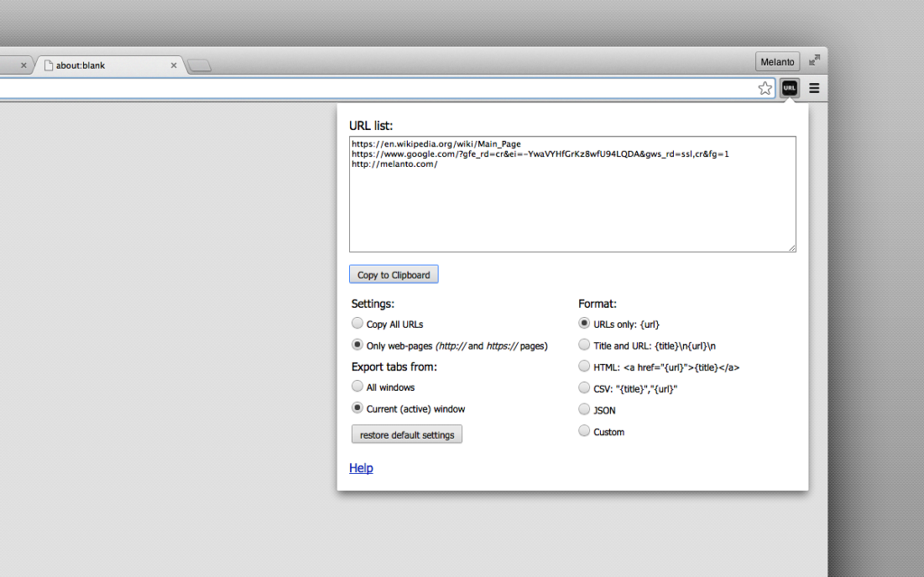Click the bookmark star icon
The image size is (924, 577).
pos(765,88)
